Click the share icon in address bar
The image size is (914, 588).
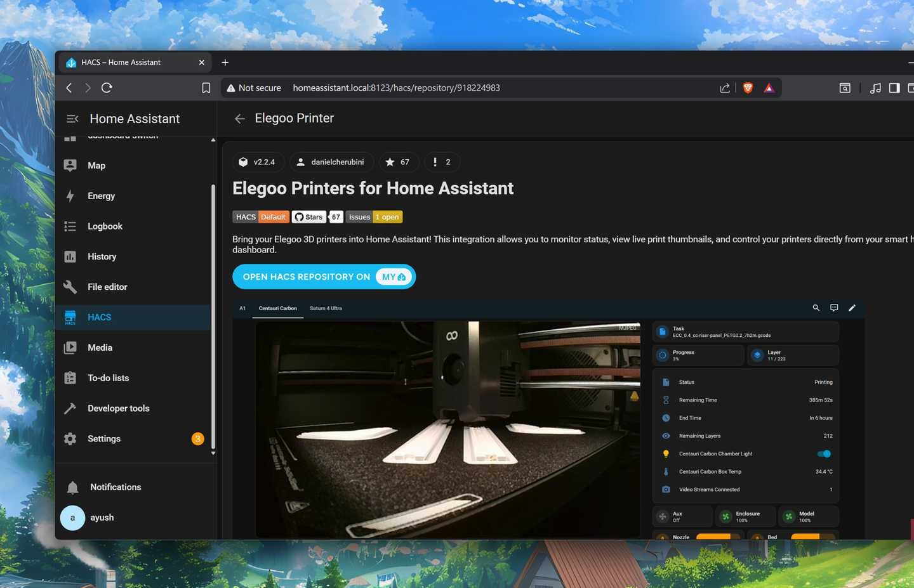coord(724,88)
